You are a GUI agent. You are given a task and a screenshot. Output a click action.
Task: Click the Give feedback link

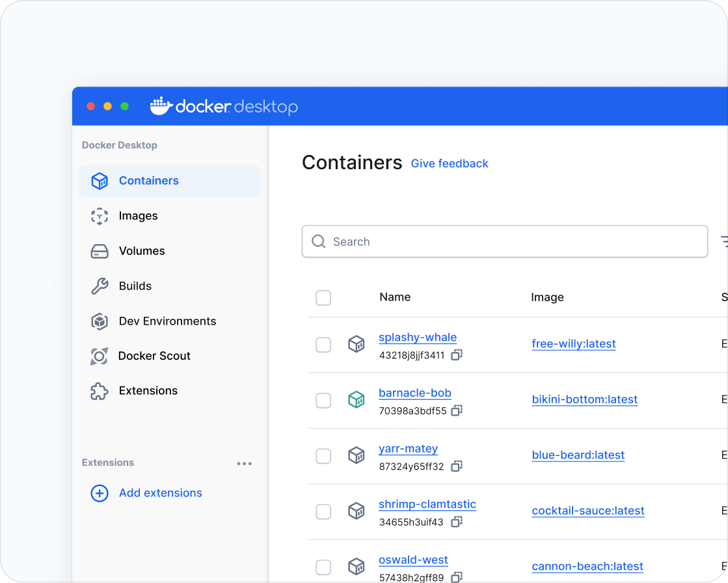click(450, 163)
